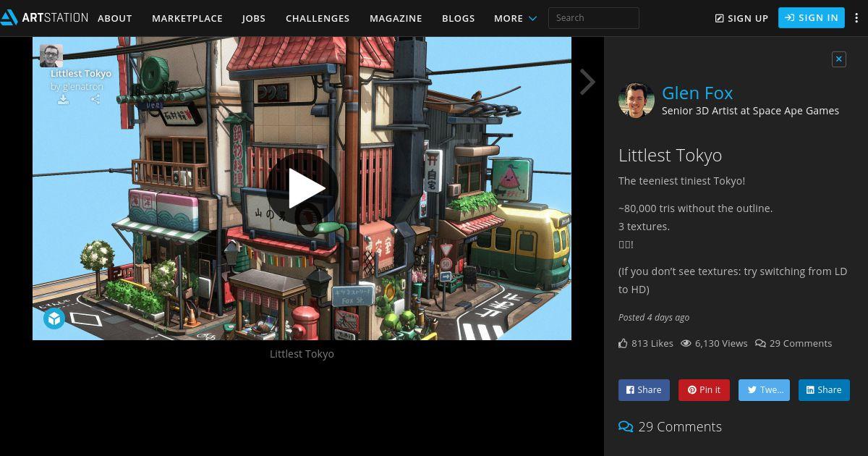The image size is (868, 456).
Task: Click the 6,130 Views text
Action: pos(721,343)
